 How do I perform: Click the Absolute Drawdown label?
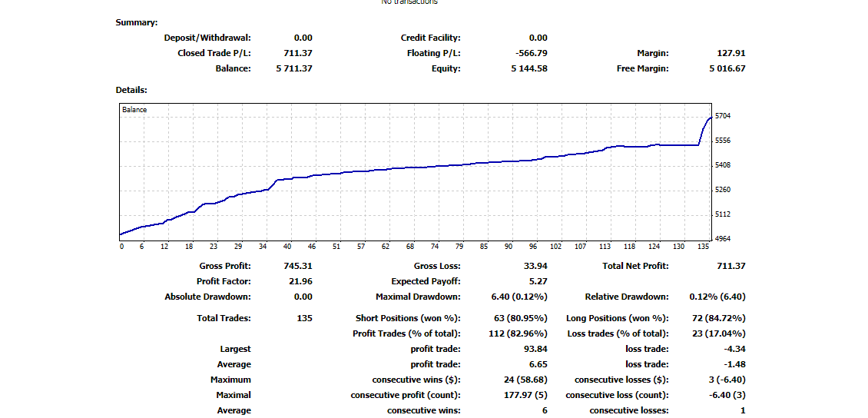(207, 297)
